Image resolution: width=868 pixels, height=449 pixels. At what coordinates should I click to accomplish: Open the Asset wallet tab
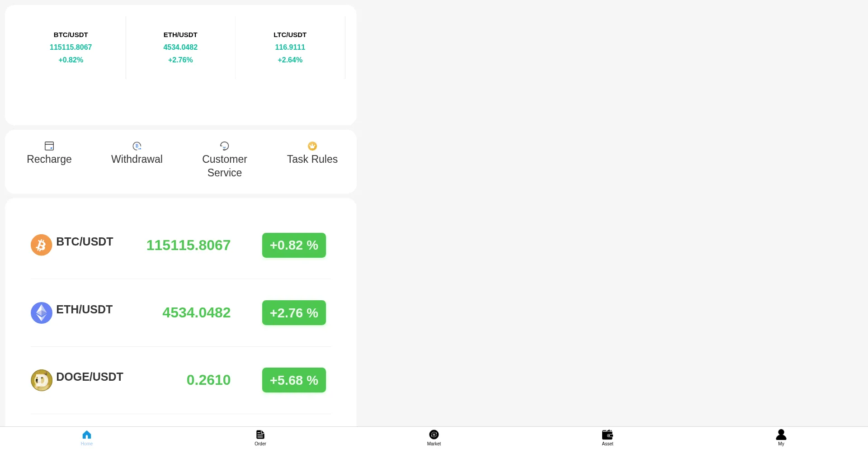point(608,437)
